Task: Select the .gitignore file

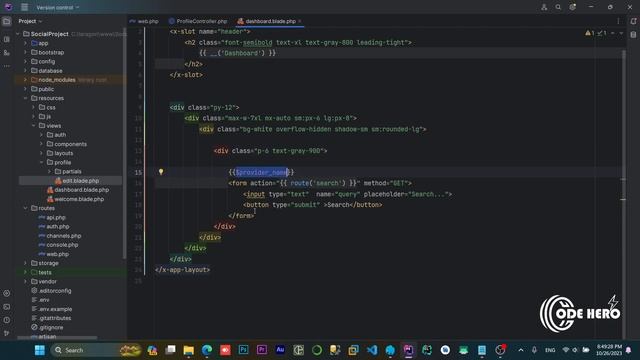Action: (47, 327)
